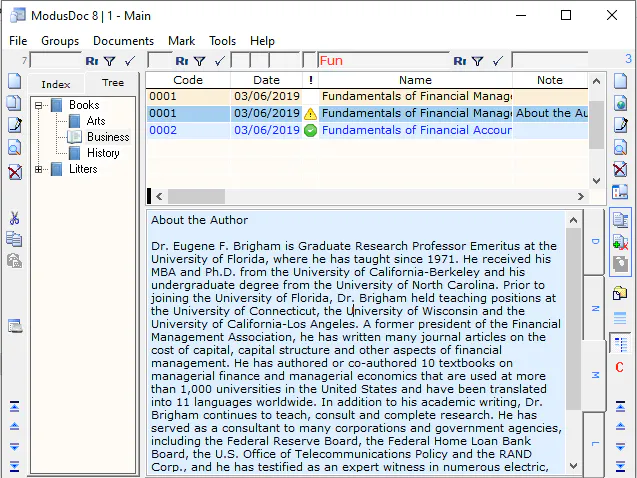Open the Documents menu
This screenshot has height=478, width=637.
click(124, 41)
